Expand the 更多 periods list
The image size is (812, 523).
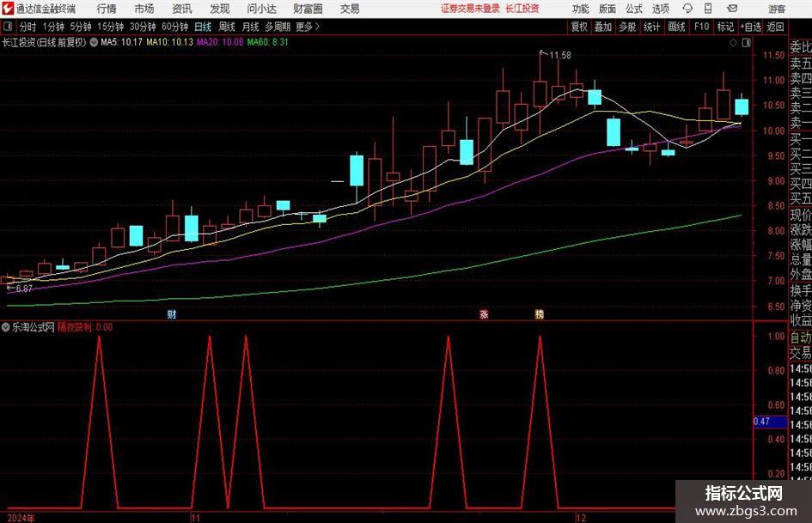pyautogui.click(x=308, y=27)
